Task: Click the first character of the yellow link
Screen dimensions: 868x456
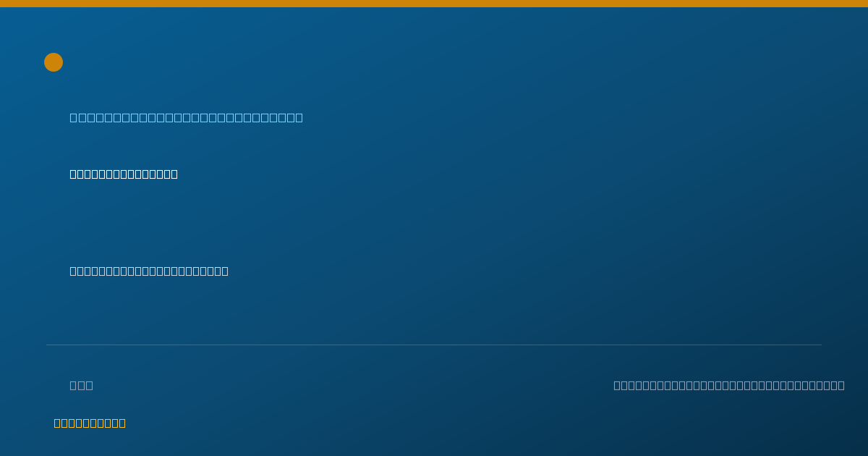Action: click(x=58, y=423)
